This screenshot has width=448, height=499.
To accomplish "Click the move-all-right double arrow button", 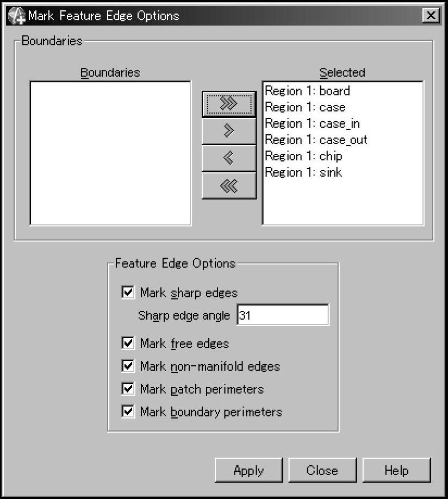I will click(229, 104).
